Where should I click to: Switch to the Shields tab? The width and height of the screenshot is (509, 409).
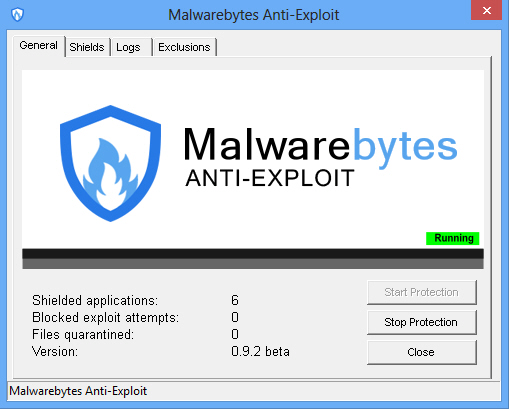[87, 47]
